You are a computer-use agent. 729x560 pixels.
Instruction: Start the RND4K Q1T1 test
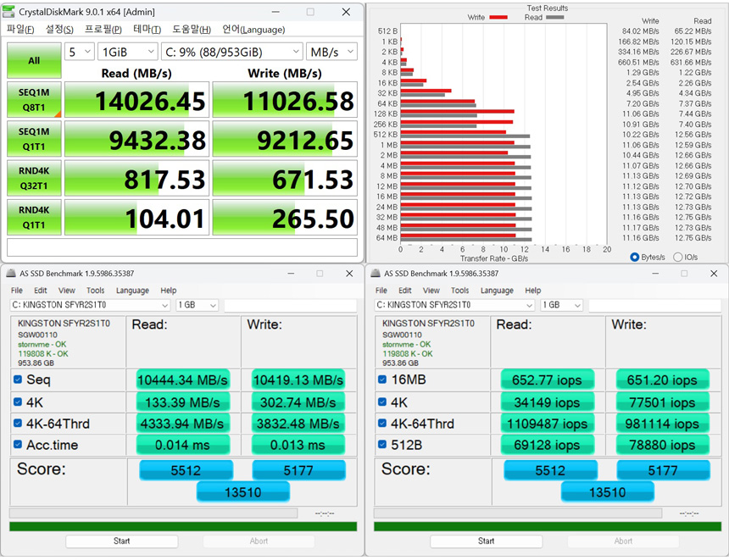(x=33, y=218)
